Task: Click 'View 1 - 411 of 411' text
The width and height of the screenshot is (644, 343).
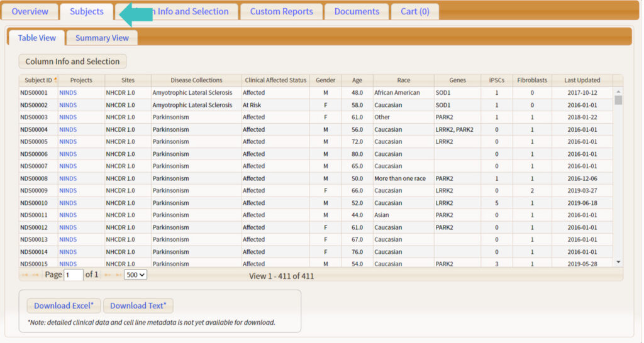Action: tap(281, 276)
